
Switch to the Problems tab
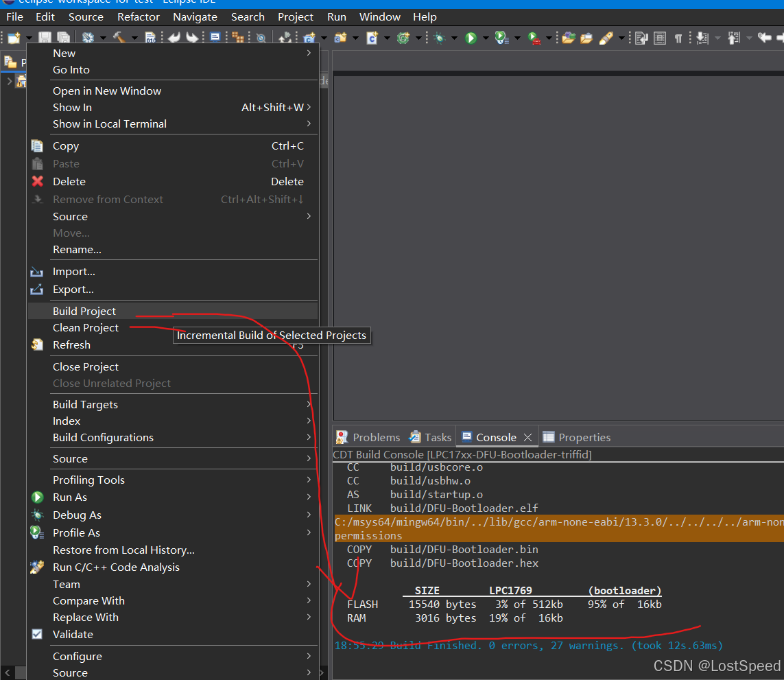tap(368, 437)
